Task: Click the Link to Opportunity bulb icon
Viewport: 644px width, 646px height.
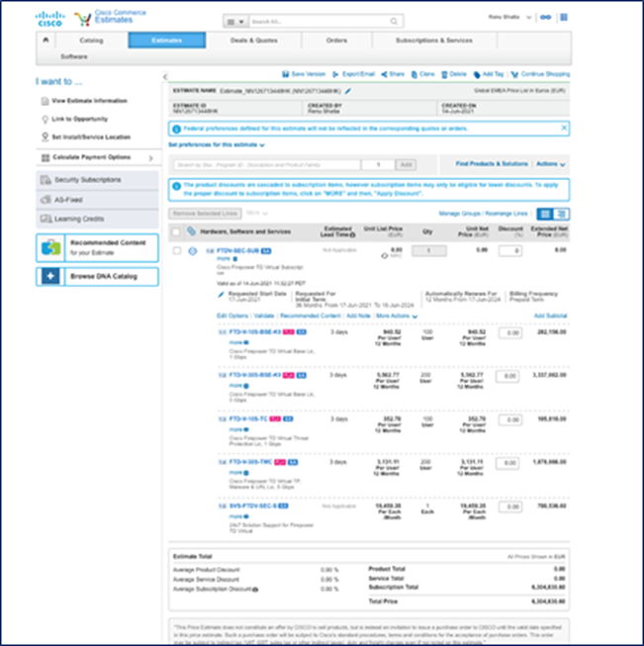Action: 45,119
